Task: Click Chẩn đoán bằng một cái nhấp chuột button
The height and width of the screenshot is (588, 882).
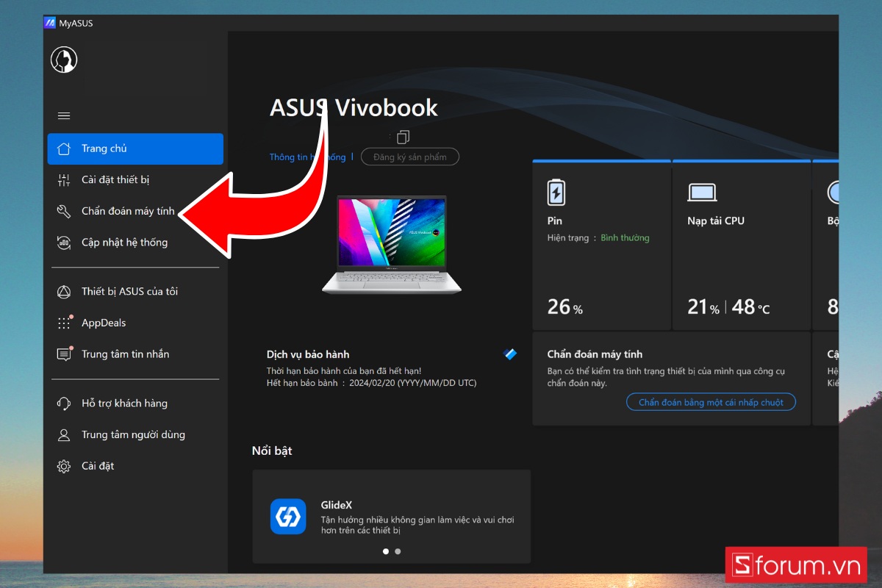Action: [711, 402]
